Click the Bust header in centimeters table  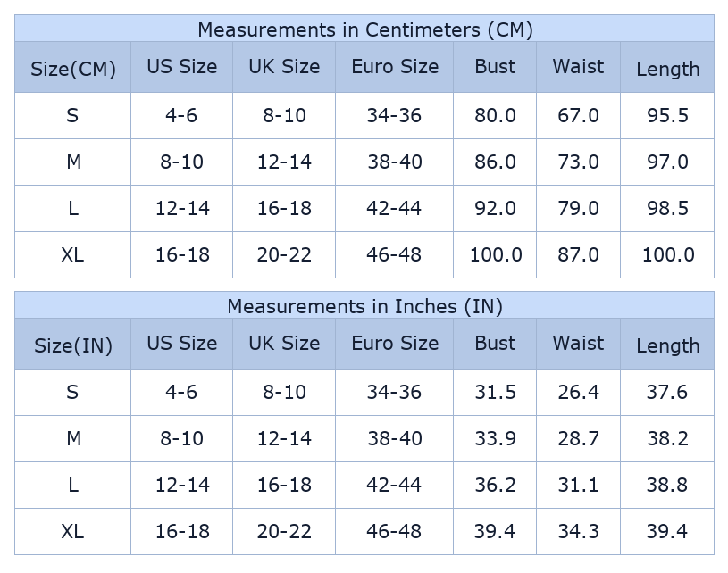495,67
